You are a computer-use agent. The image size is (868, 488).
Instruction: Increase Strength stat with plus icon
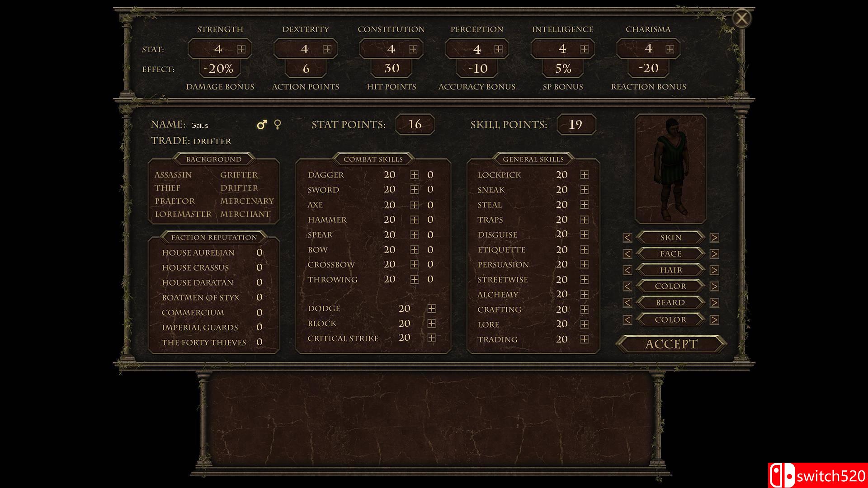241,49
